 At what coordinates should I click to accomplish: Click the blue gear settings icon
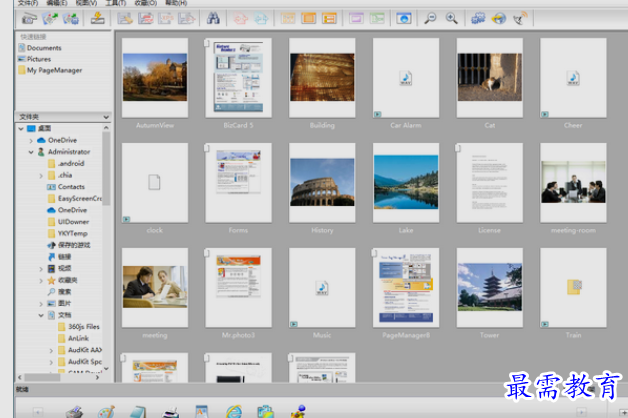point(478,18)
